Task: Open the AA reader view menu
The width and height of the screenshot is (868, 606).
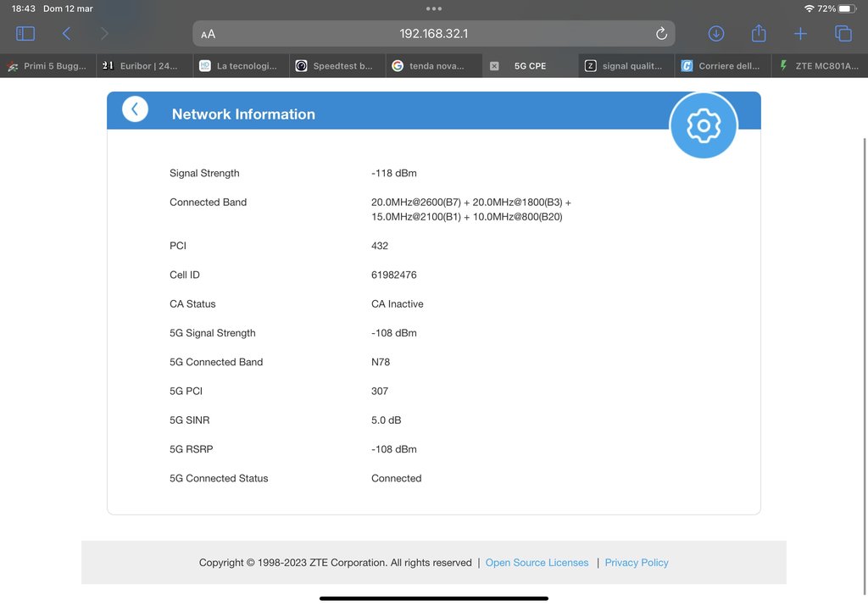Action: click(209, 34)
